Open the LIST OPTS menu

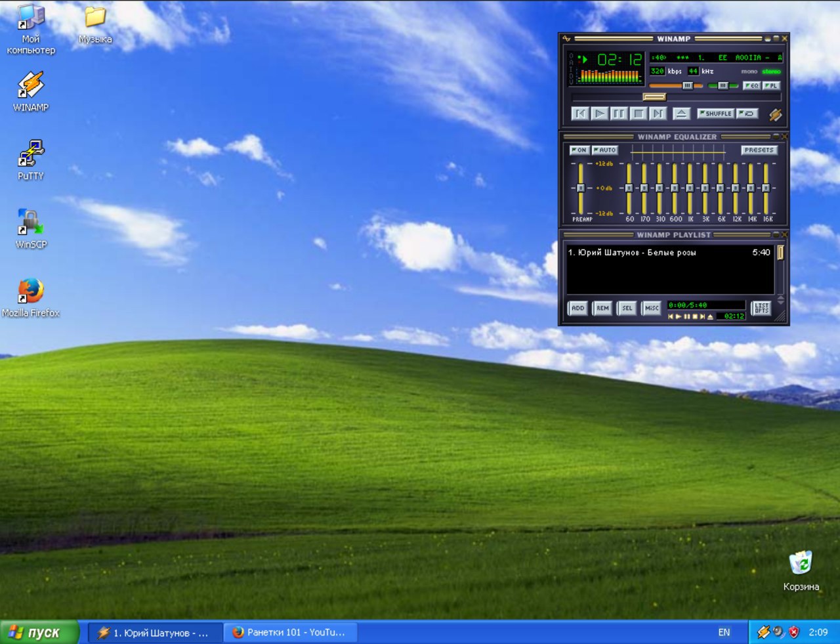tap(761, 309)
